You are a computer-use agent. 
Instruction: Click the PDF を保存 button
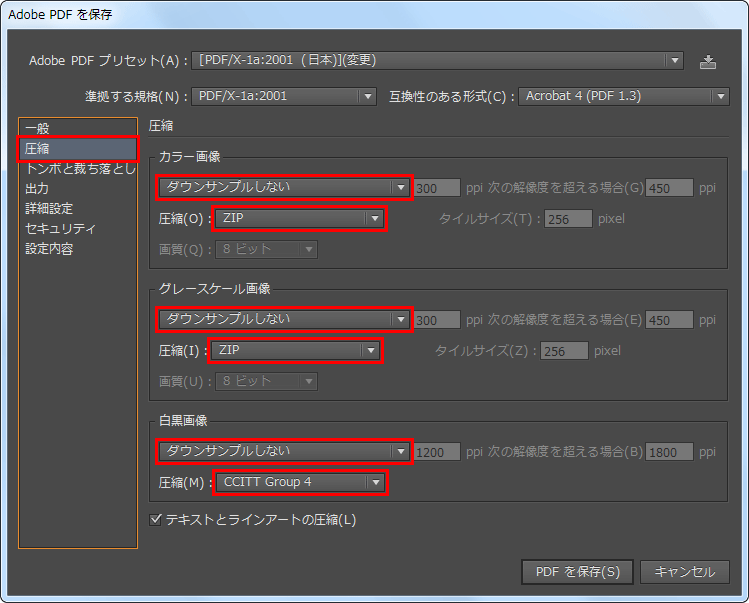(x=577, y=572)
